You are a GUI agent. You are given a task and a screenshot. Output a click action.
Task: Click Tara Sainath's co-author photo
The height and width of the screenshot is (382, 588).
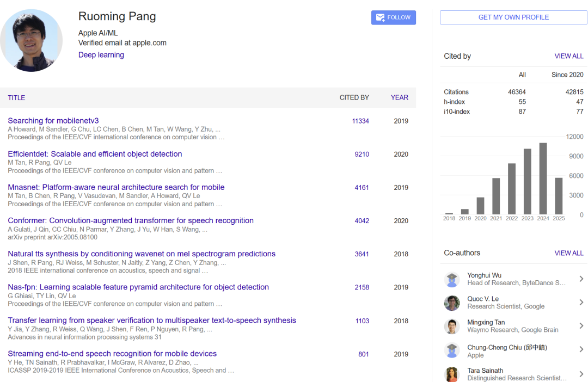tap(452, 374)
